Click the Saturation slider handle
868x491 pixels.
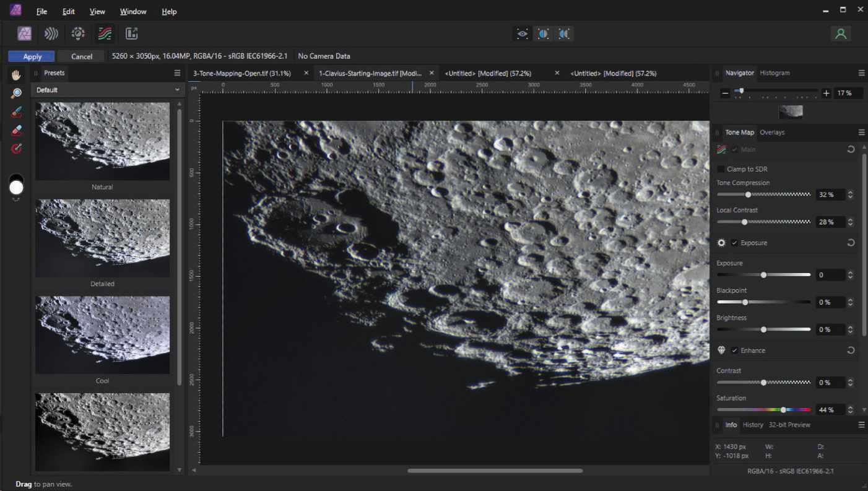783,410
